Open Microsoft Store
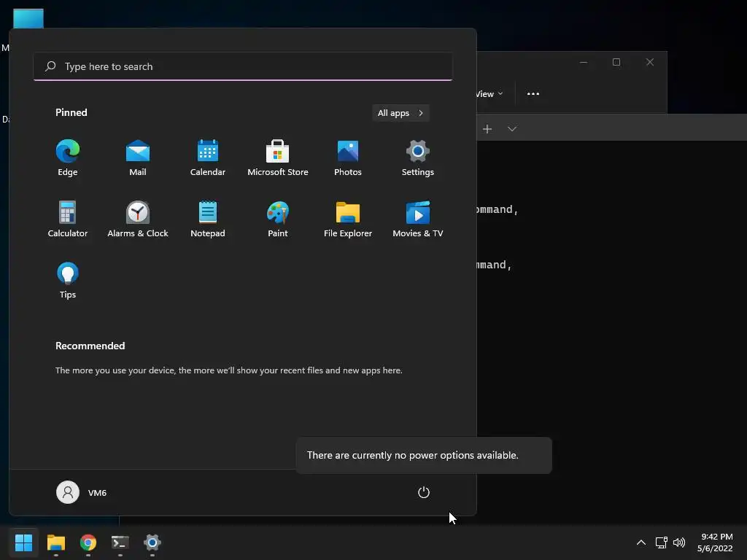 278,158
